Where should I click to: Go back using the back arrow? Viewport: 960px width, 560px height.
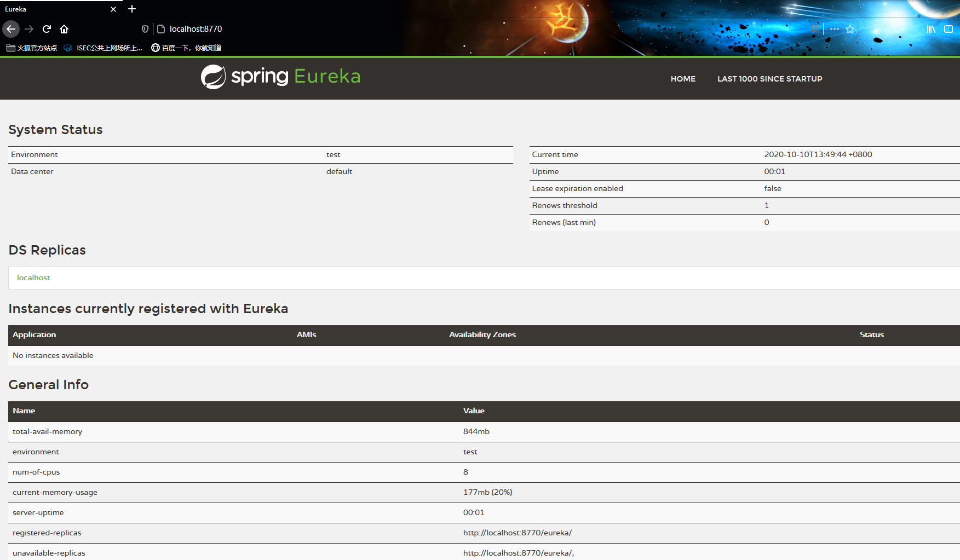click(x=11, y=29)
